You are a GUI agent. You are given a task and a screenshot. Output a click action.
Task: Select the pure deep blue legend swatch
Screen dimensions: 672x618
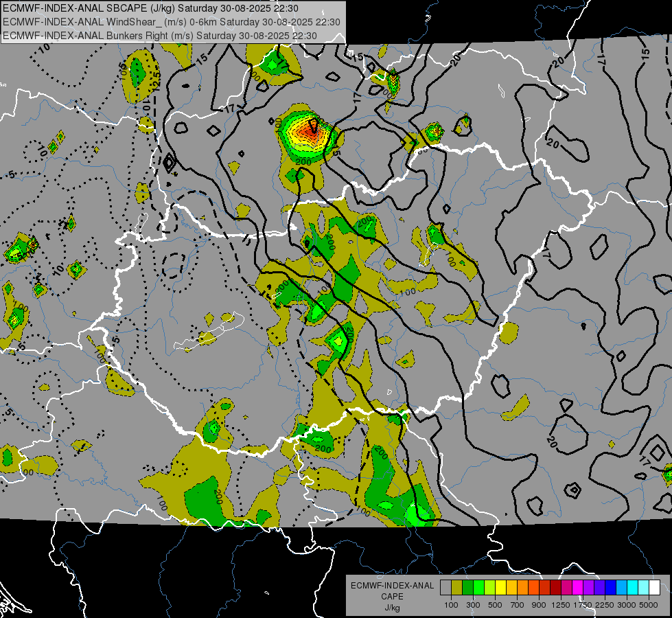610,588
